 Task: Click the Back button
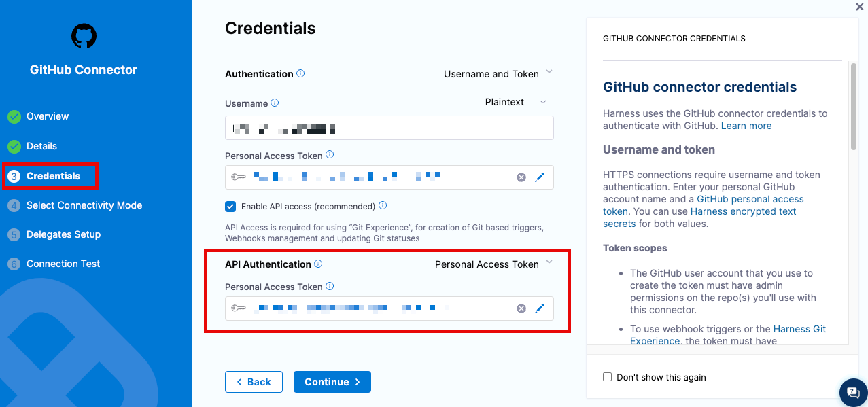(254, 382)
